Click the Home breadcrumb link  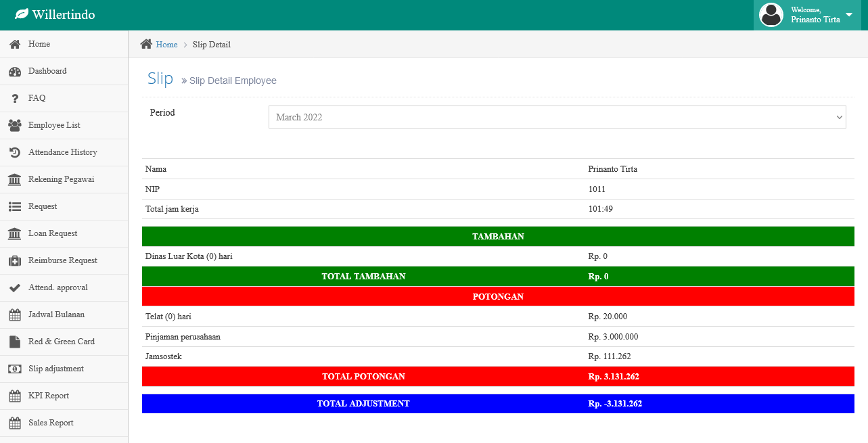(166, 45)
